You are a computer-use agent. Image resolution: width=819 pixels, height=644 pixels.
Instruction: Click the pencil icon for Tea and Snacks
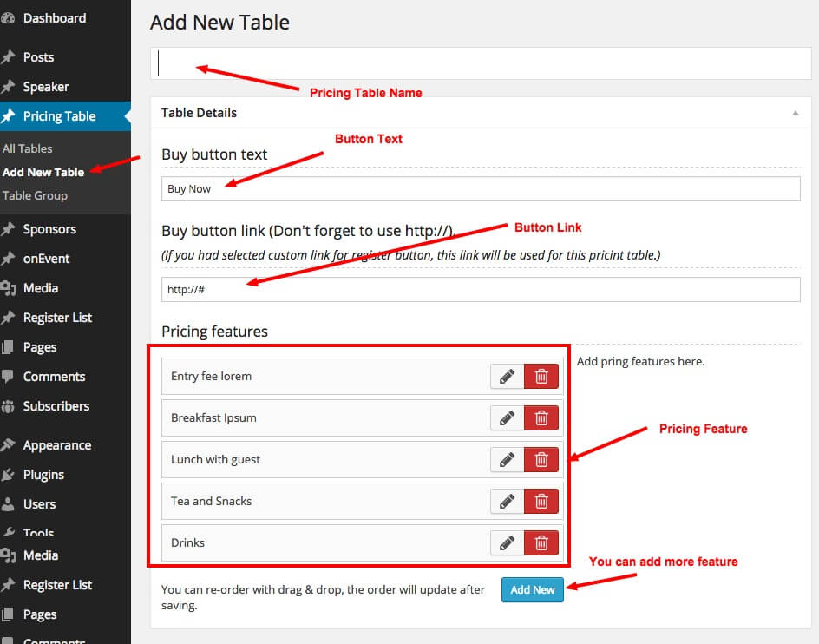coord(508,501)
